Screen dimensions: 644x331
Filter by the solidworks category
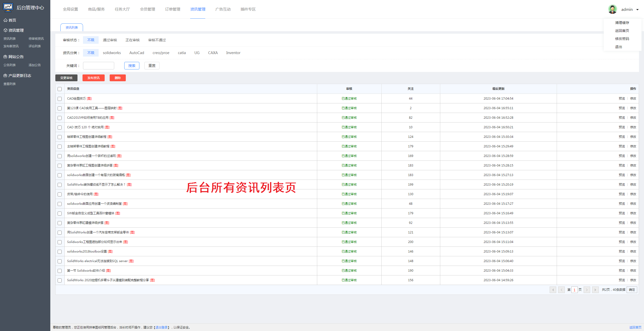[x=112, y=53]
